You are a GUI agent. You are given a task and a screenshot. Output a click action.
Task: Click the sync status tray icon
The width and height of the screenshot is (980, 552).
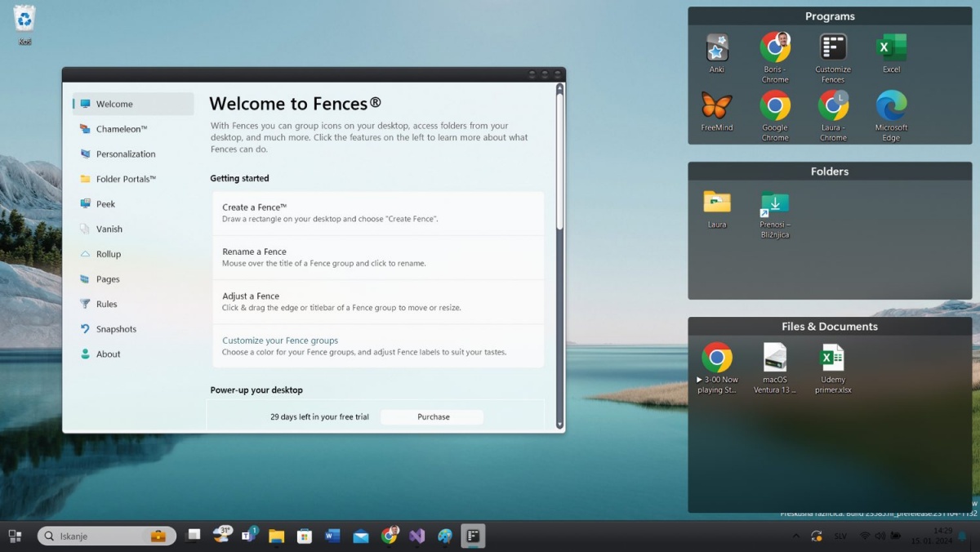pyautogui.click(x=816, y=536)
